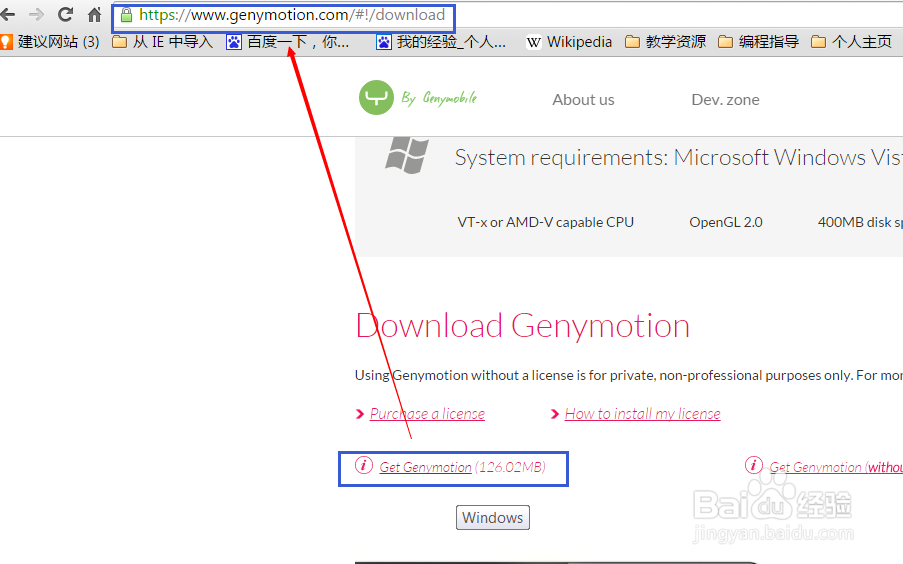Click the OpenGL 2.0 requirement text
Image resolution: width=903 pixels, height=564 pixels.
point(726,222)
